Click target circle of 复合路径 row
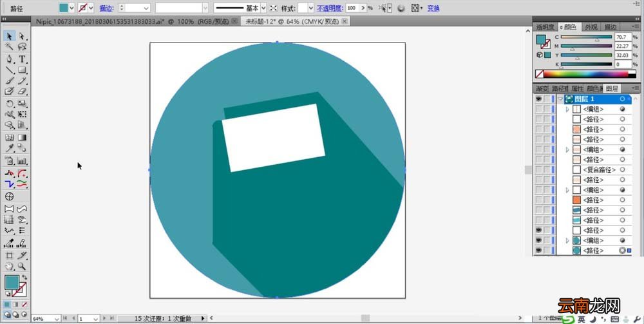 click(x=623, y=169)
